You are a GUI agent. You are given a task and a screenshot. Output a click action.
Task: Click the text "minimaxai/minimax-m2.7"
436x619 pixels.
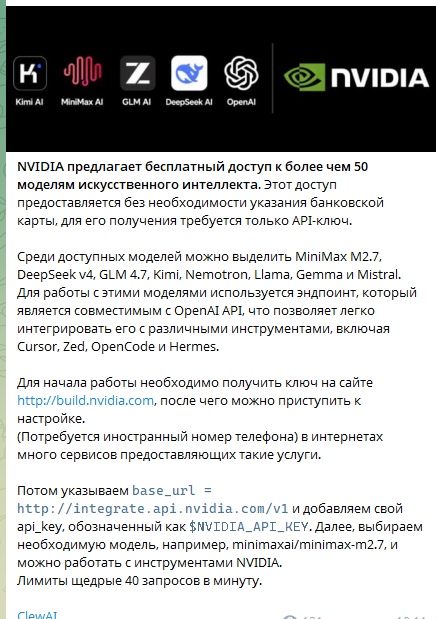(308, 545)
